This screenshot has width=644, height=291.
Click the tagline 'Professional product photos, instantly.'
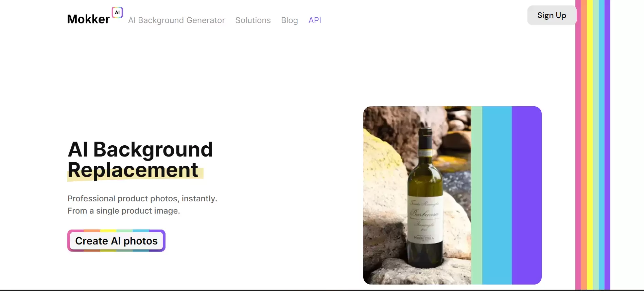coord(142,199)
